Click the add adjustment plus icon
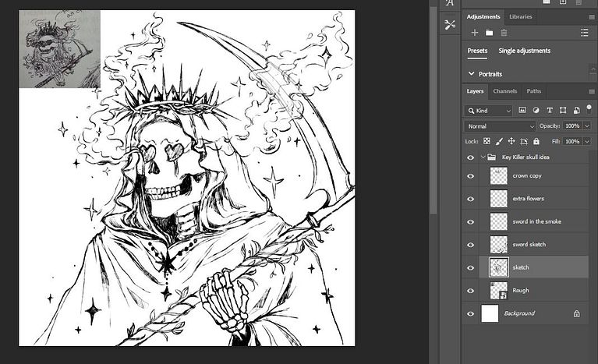The height and width of the screenshot is (364, 598). [x=475, y=33]
